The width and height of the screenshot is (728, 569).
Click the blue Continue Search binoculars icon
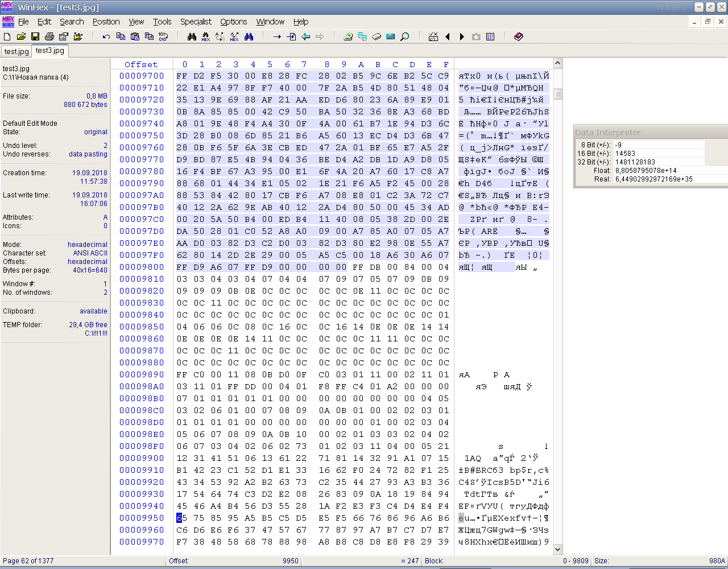click(249, 36)
